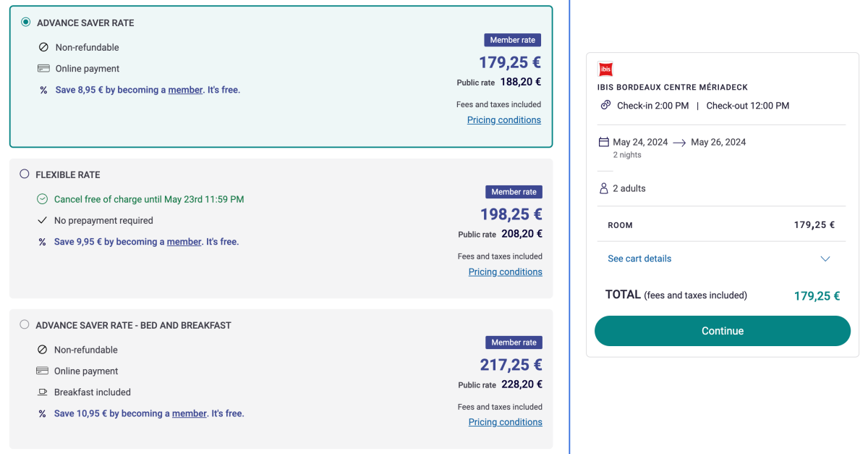Click the breakfast cup icon

click(x=42, y=392)
